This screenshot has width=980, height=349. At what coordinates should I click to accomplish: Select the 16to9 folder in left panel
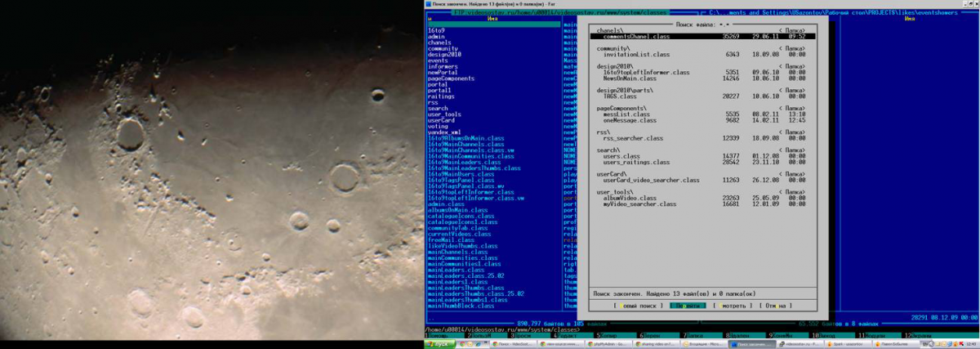tap(436, 30)
